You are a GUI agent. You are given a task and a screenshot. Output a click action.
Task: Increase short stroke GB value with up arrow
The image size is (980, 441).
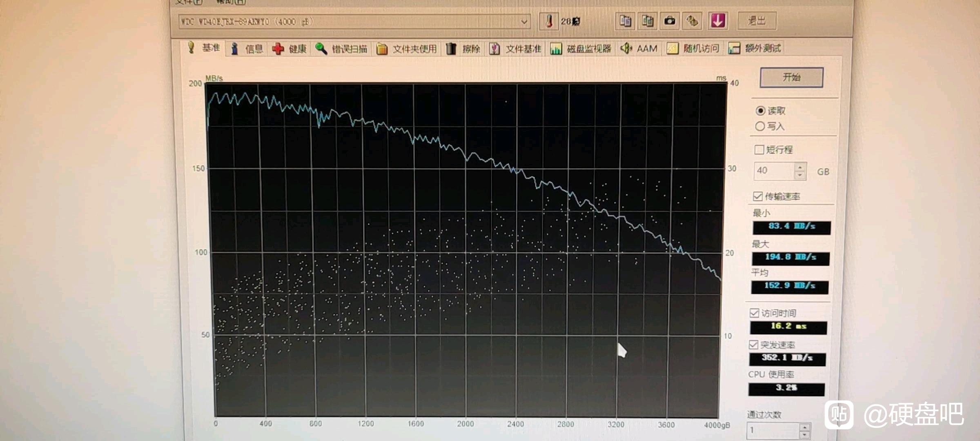click(x=800, y=167)
